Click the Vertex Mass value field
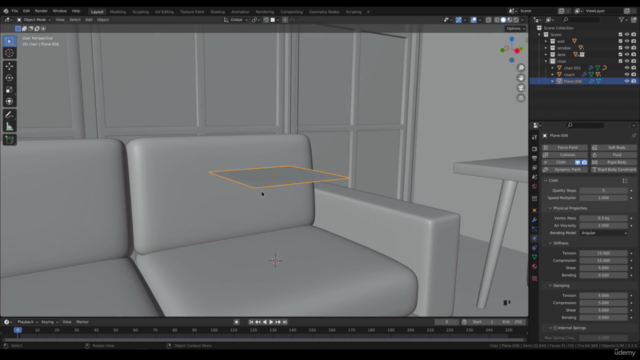Viewport: 640px width, 360px height. tap(604, 218)
